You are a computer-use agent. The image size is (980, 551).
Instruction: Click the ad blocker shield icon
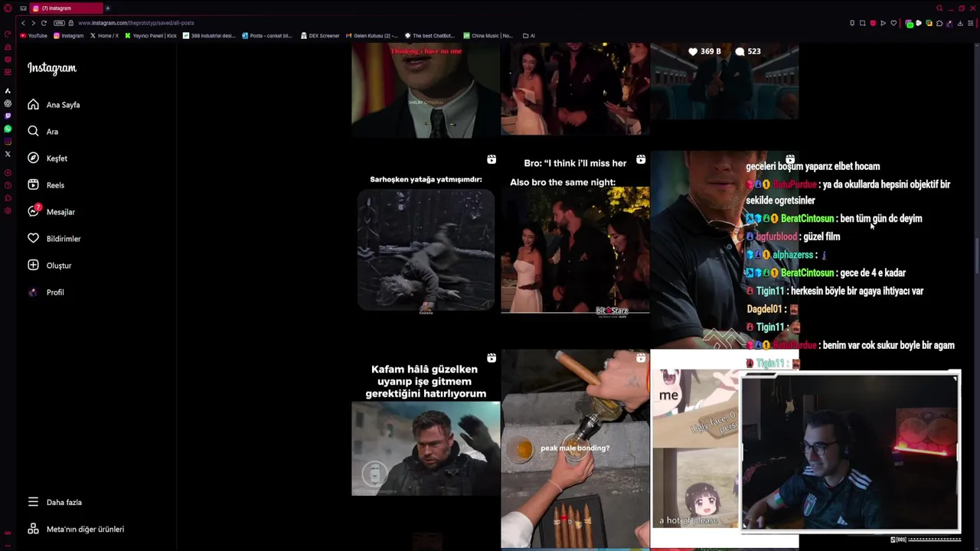[x=873, y=23]
